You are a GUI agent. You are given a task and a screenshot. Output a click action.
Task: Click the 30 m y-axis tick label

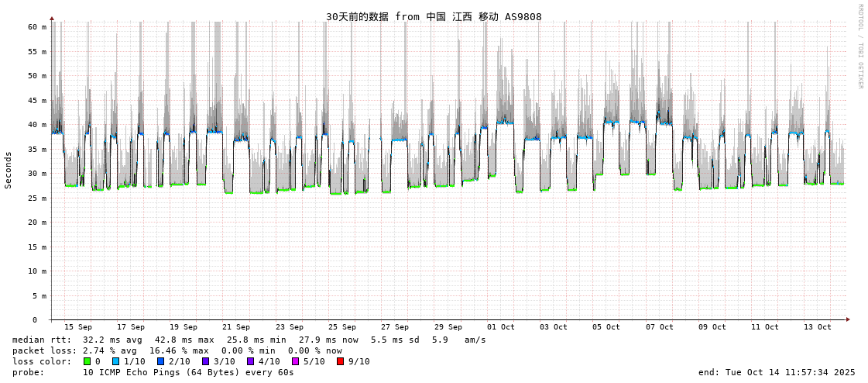[x=38, y=174]
